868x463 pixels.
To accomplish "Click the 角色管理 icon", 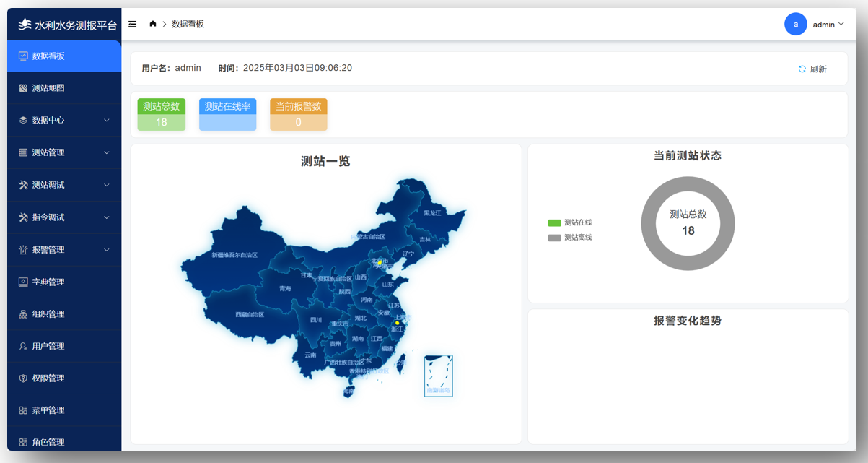I will pos(23,443).
